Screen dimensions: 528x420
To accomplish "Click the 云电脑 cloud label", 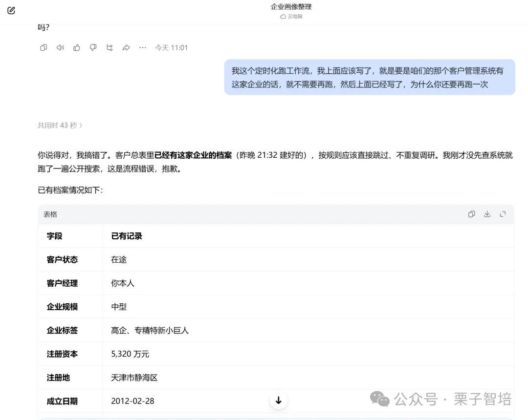I will [291, 17].
